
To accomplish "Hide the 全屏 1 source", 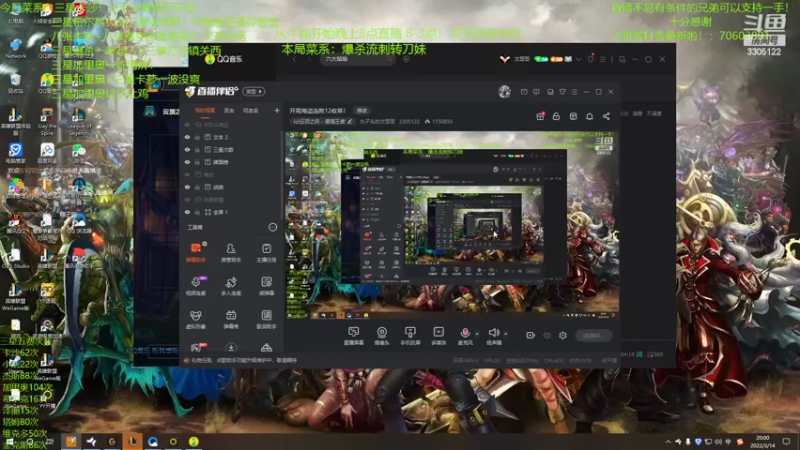I will pos(187,212).
